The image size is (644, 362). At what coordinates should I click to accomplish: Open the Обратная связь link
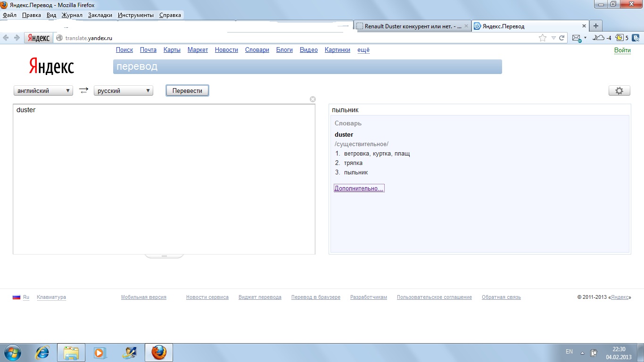point(501,297)
